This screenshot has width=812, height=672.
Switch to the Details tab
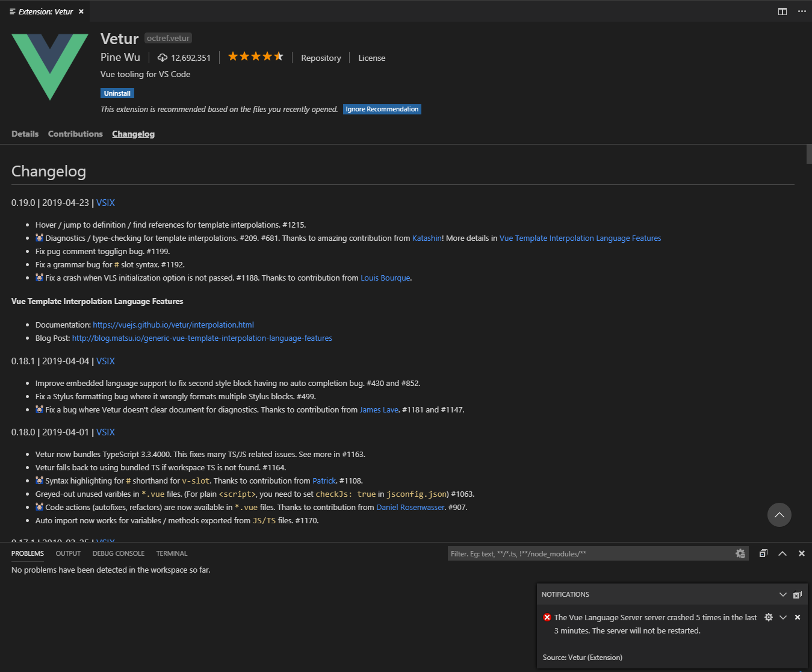click(x=25, y=134)
